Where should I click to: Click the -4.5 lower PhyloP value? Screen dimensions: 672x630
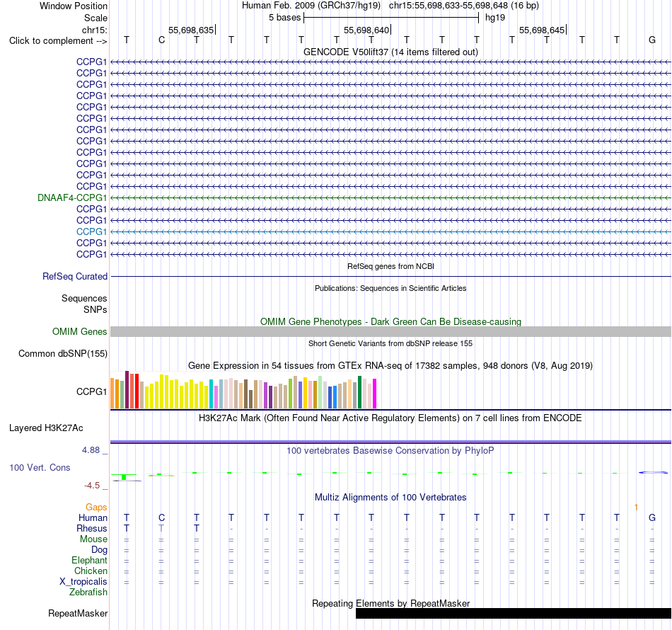point(92,486)
